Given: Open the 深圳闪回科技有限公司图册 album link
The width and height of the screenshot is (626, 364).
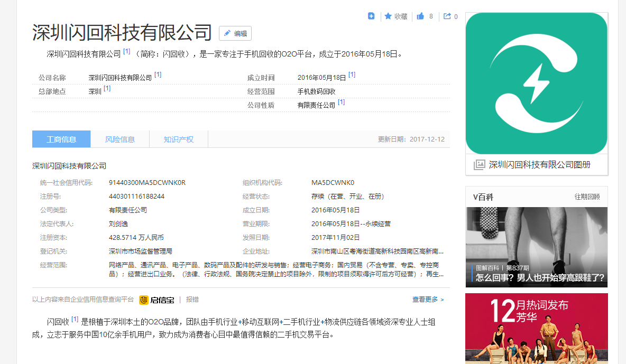Looking at the screenshot, I should 540,165.
